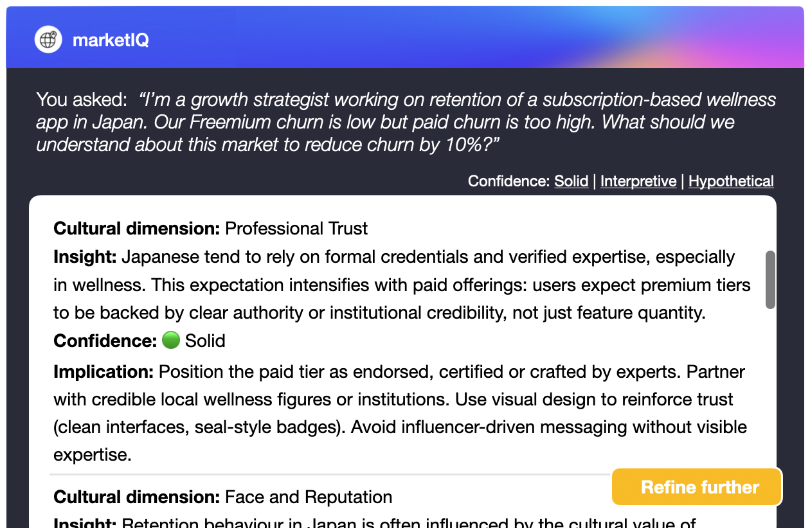Click the Confidence filter label above results
The width and height of the screenshot is (810, 532).
[508, 181]
